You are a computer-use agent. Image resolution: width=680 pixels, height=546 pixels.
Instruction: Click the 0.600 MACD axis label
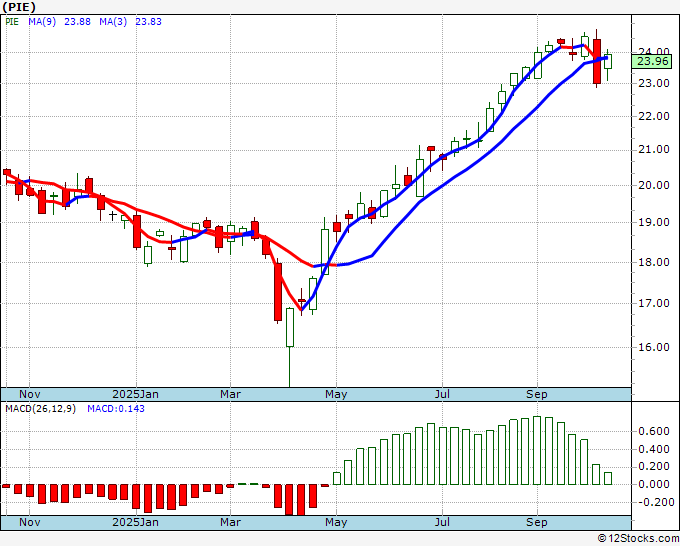(x=653, y=432)
